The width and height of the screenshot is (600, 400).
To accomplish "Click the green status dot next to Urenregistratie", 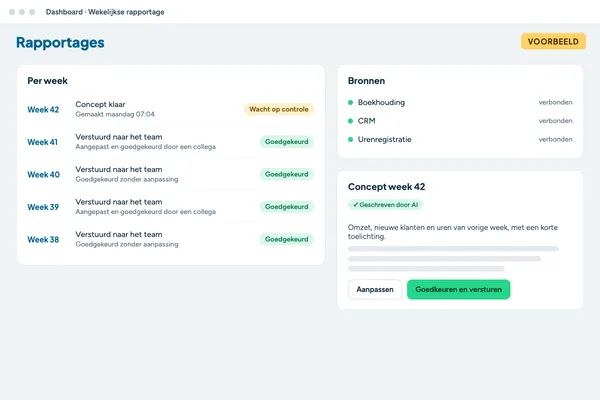I will (350, 139).
